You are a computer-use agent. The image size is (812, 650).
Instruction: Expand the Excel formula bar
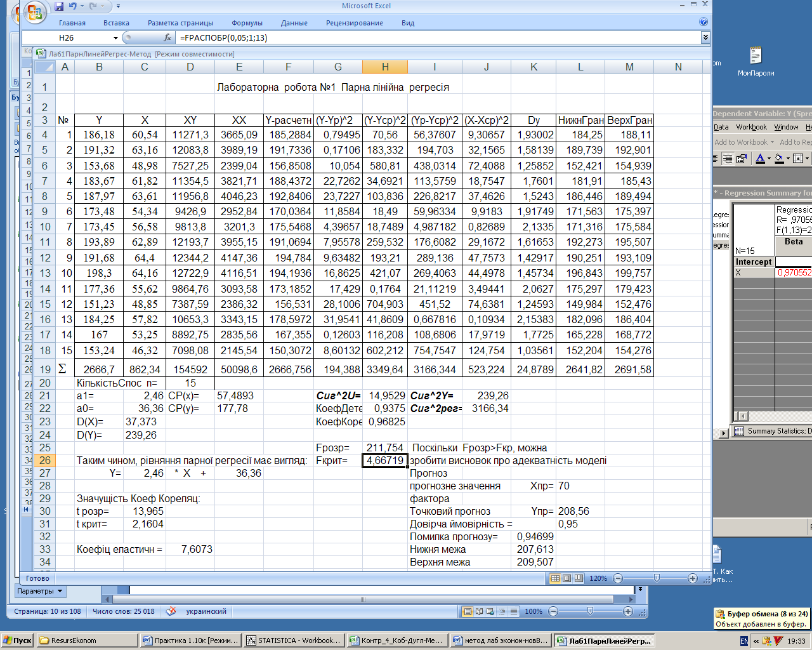click(x=705, y=38)
